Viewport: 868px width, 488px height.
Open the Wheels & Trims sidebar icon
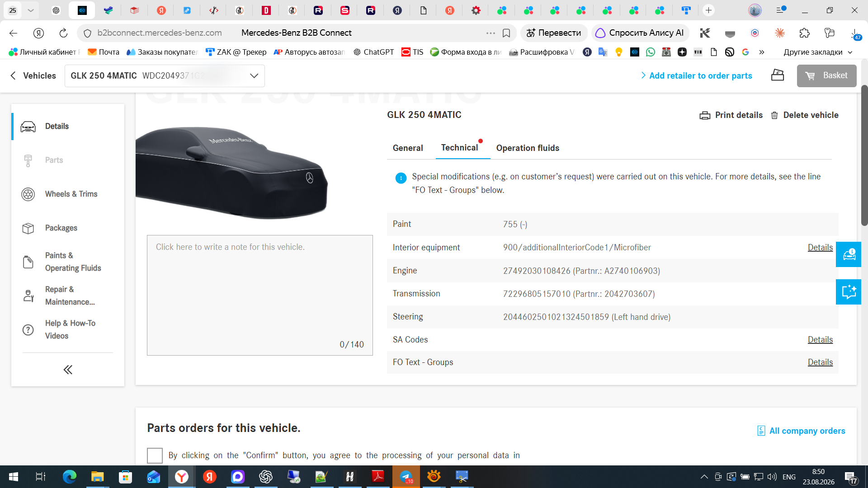pos(28,194)
